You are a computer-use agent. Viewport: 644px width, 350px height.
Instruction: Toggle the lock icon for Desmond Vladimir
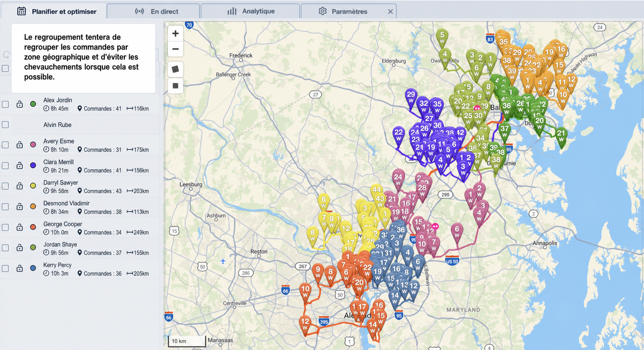pyautogui.click(x=19, y=206)
